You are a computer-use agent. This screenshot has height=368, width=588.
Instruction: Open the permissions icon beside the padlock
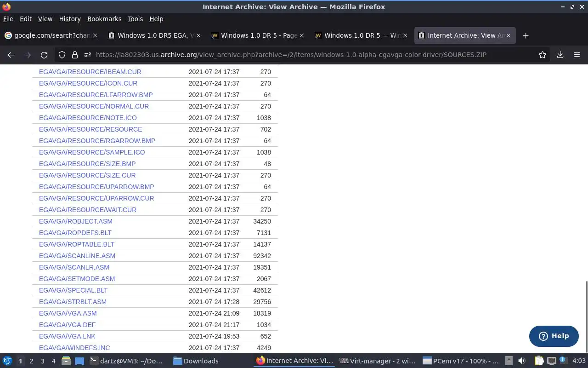pos(87,55)
